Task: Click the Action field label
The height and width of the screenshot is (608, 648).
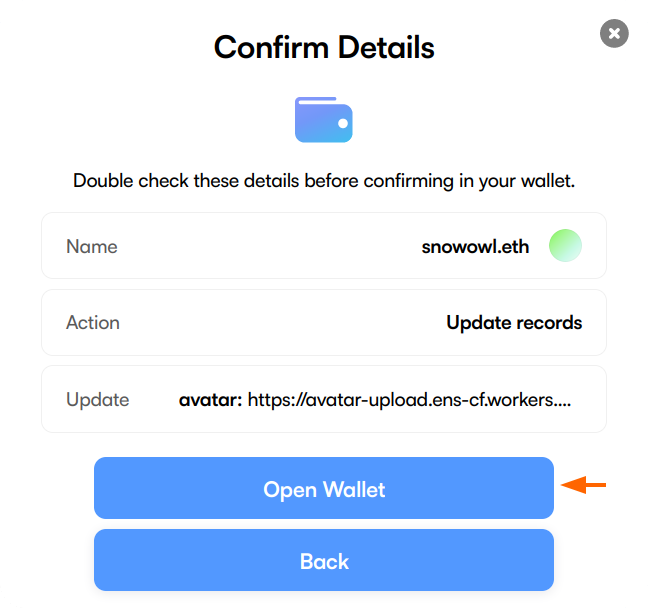Action: 92,323
